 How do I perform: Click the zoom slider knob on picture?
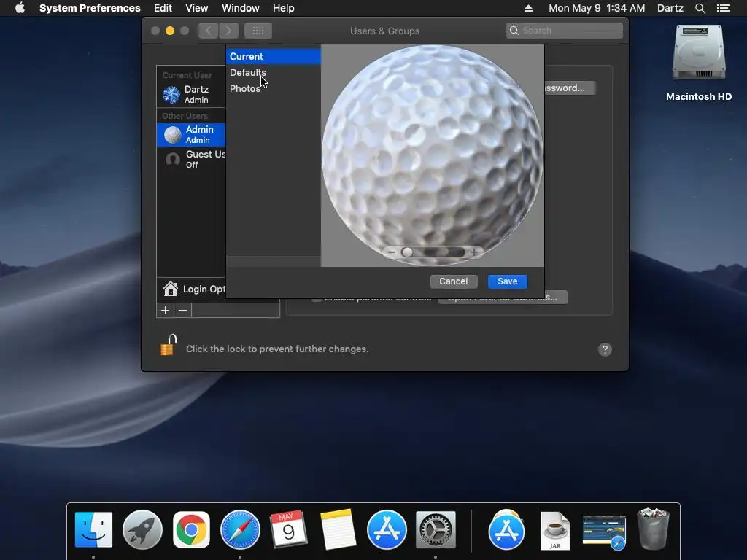[407, 252]
